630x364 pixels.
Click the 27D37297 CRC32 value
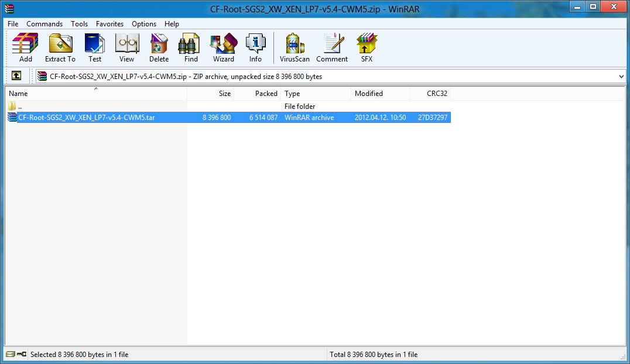[433, 117]
